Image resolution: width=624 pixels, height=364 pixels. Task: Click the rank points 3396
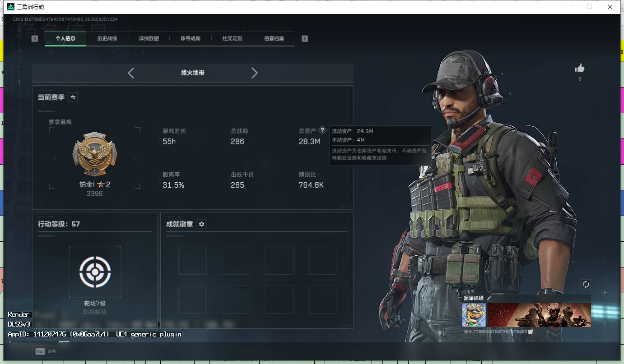point(95,194)
